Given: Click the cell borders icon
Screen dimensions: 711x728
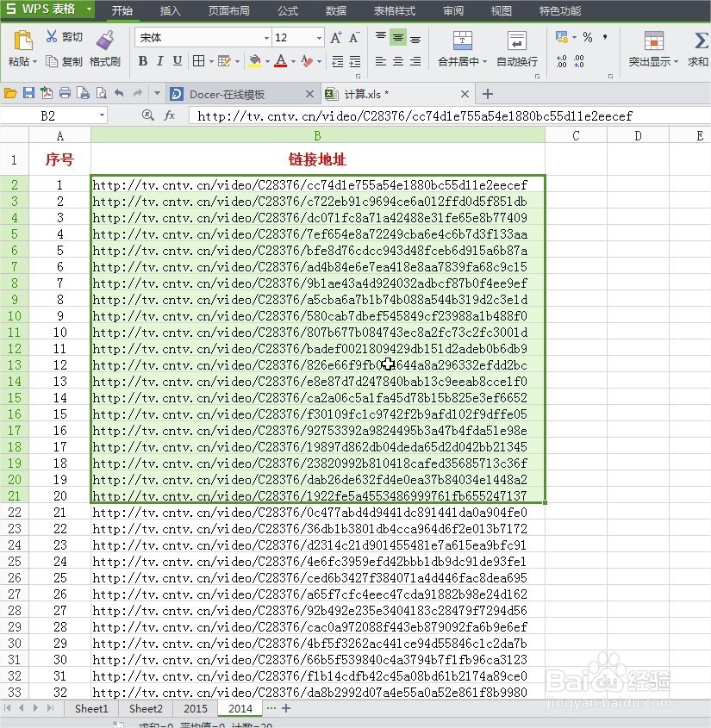Looking at the screenshot, I should tap(199, 61).
